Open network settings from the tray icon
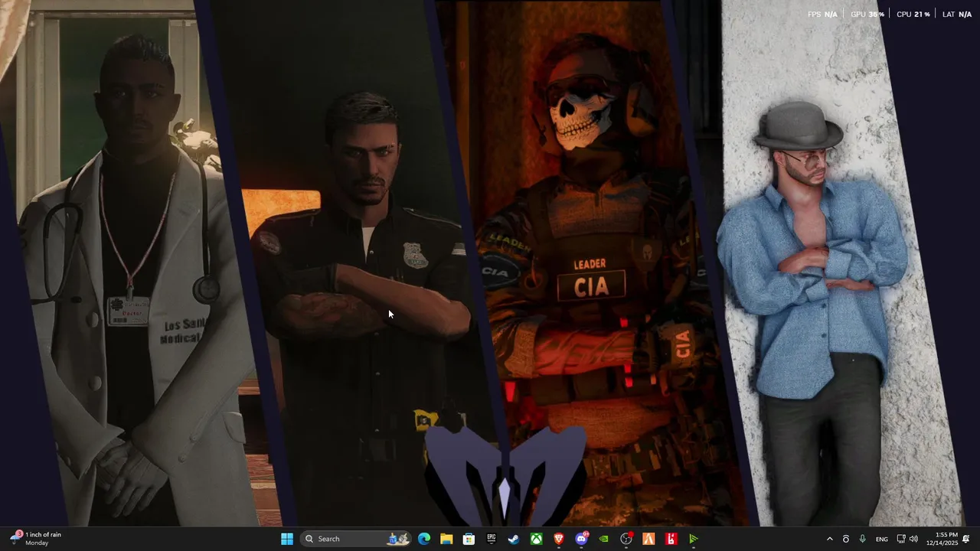Screen dimensions: 980x551 coord(901,539)
